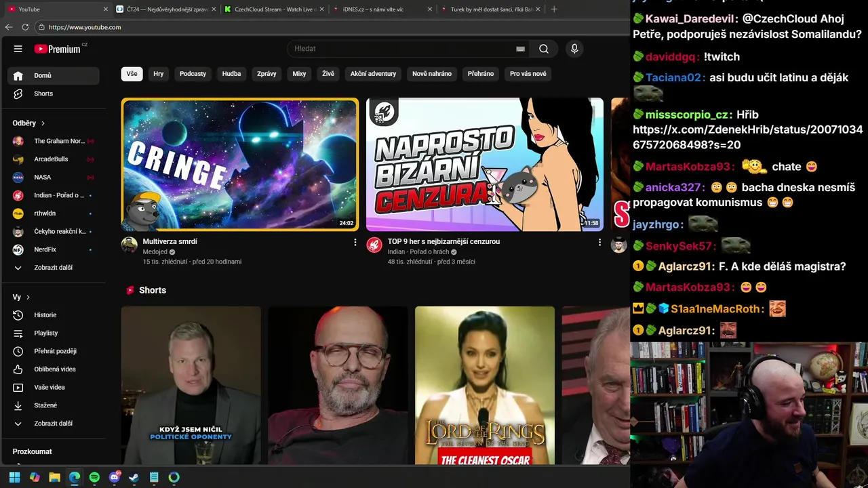868x488 pixels.
Task: Open File Explorer from the taskbar
Action: (x=54, y=477)
